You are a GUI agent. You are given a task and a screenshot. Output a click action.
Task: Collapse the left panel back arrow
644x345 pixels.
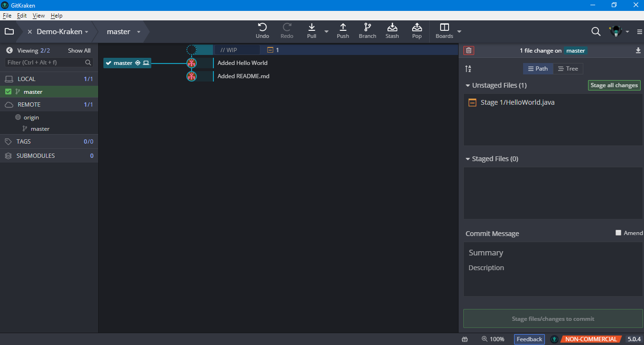pos(9,50)
